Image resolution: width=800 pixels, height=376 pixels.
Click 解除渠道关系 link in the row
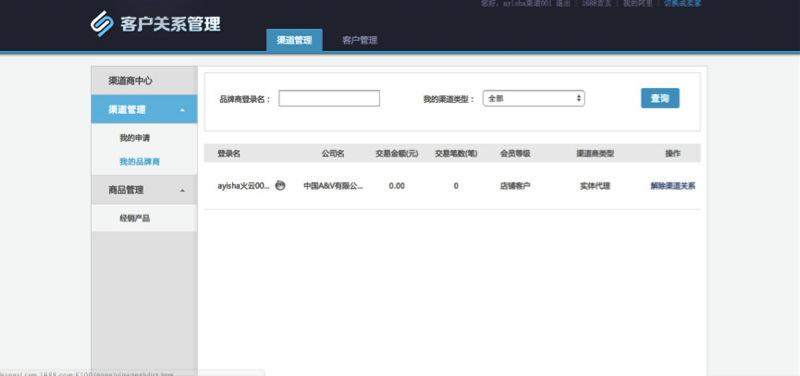click(x=672, y=186)
